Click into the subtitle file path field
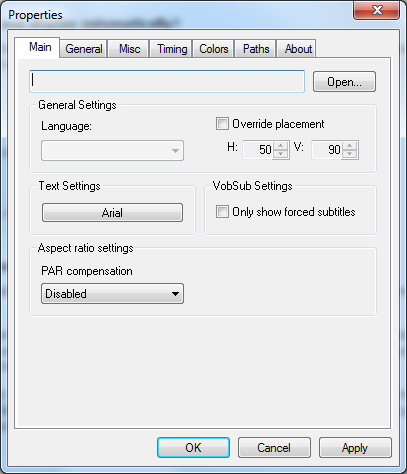The image size is (407, 474). [167, 81]
